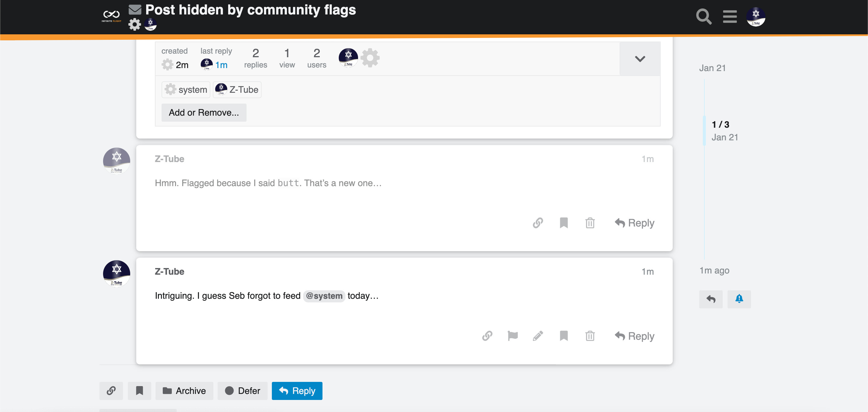Image resolution: width=868 pixels, height=412 pixels.
Task: Open the search icon in header
Action: coord(703,17)
